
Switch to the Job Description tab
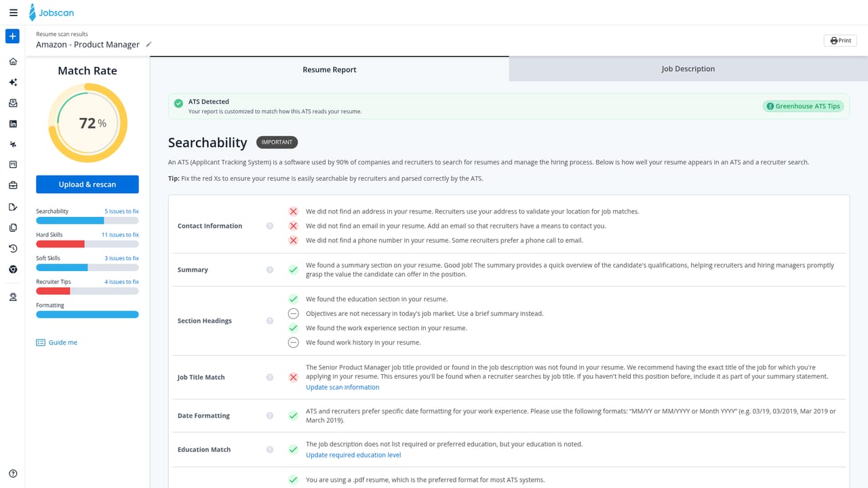pyautogui.click(x=688, y=69)
